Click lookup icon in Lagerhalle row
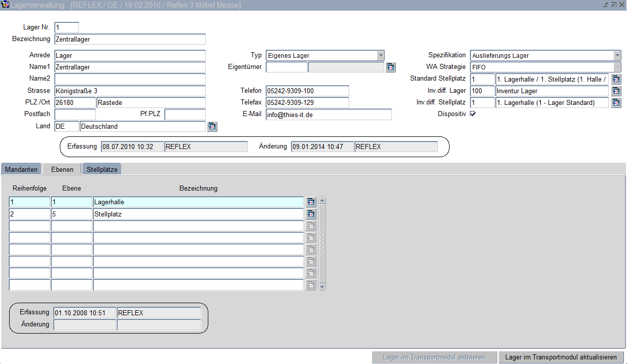Image resolution: width=627 pixels, height=364 pixels. click(x=311, y=202)
